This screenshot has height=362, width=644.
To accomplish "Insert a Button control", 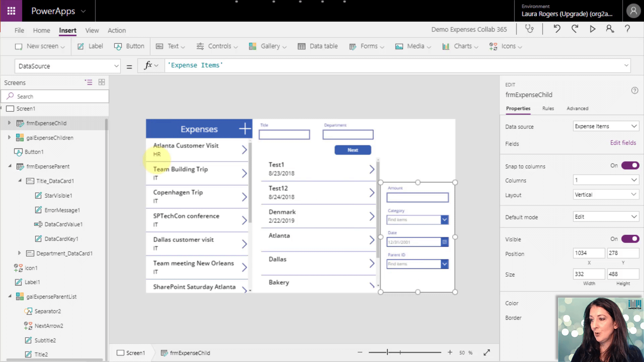I will pos(129,46).
